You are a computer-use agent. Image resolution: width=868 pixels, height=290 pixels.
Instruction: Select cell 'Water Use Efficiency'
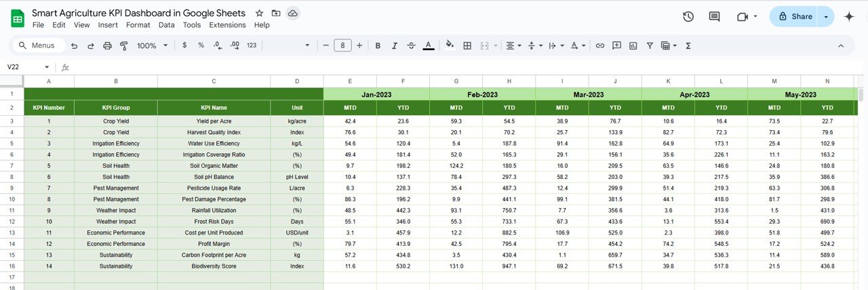point(214,144)
